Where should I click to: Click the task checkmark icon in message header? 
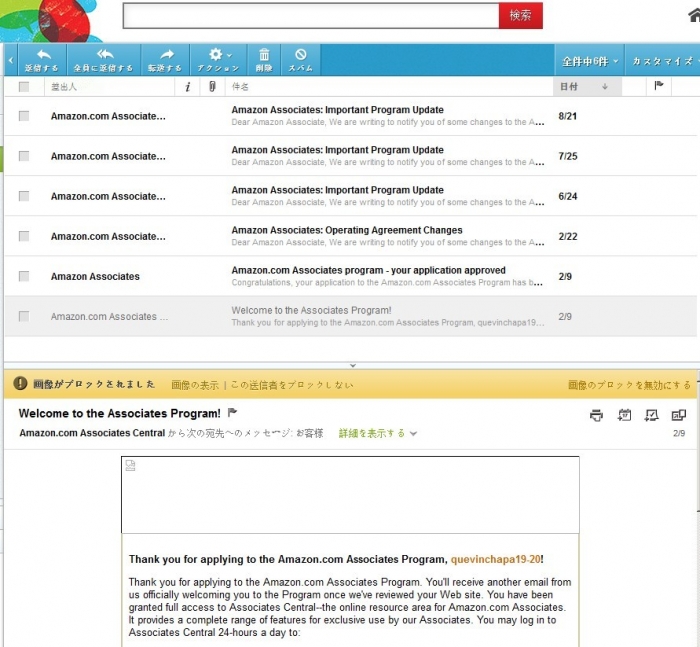point(651,415)
